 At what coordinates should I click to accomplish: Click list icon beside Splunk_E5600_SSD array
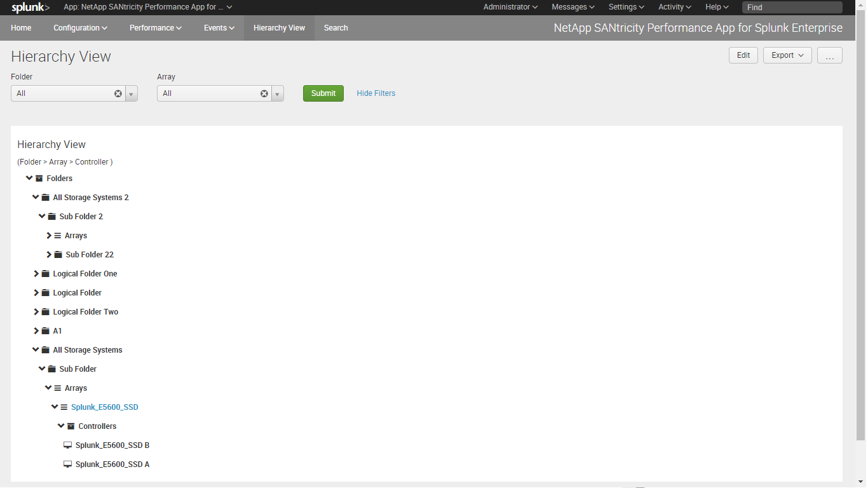64,407
